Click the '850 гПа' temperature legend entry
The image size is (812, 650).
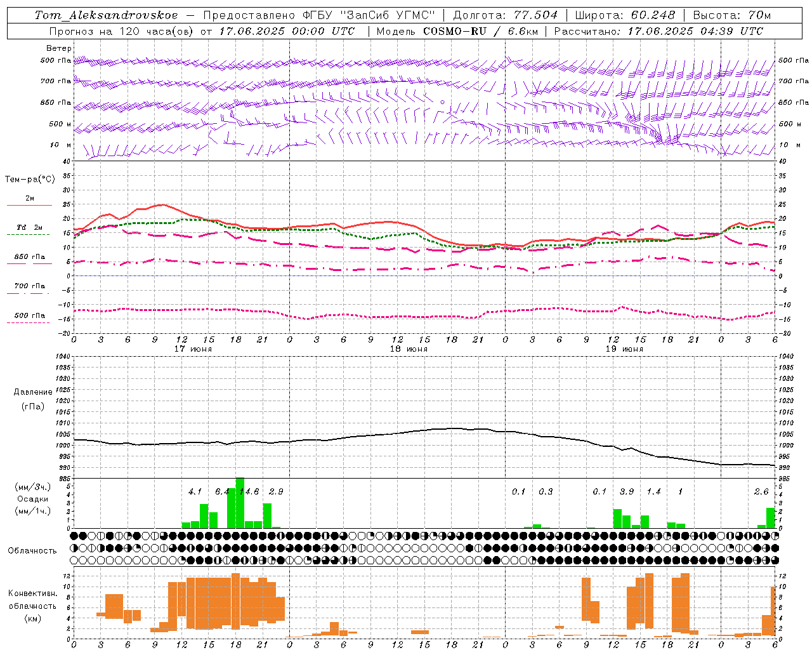[x=30, y=257]
